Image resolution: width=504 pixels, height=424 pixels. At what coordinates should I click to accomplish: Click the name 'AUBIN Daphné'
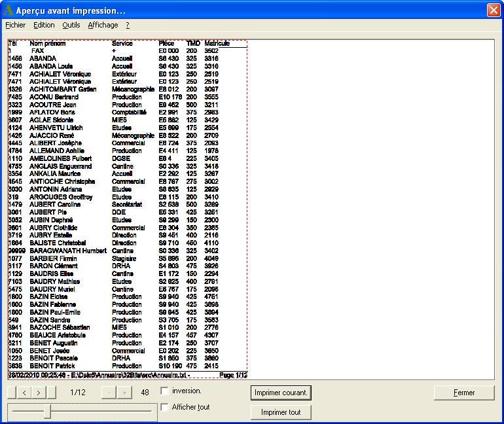point(51,220)
